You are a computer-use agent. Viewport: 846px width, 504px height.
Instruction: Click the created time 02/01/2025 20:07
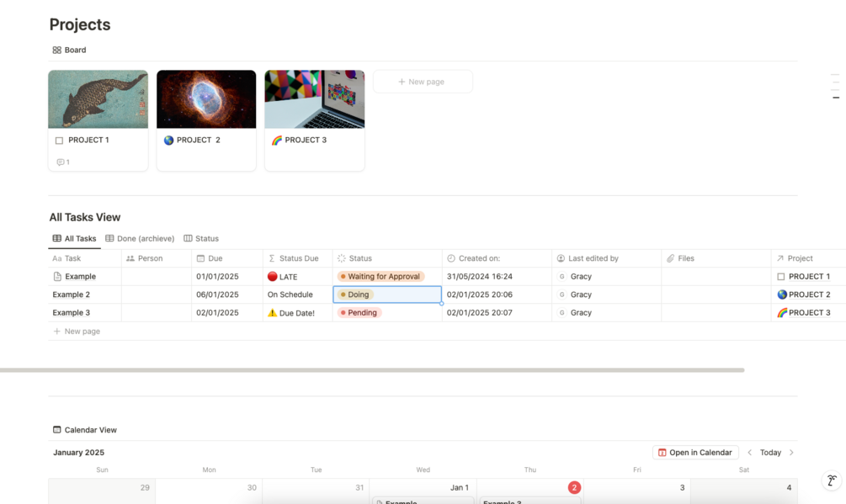pos(480,313)
